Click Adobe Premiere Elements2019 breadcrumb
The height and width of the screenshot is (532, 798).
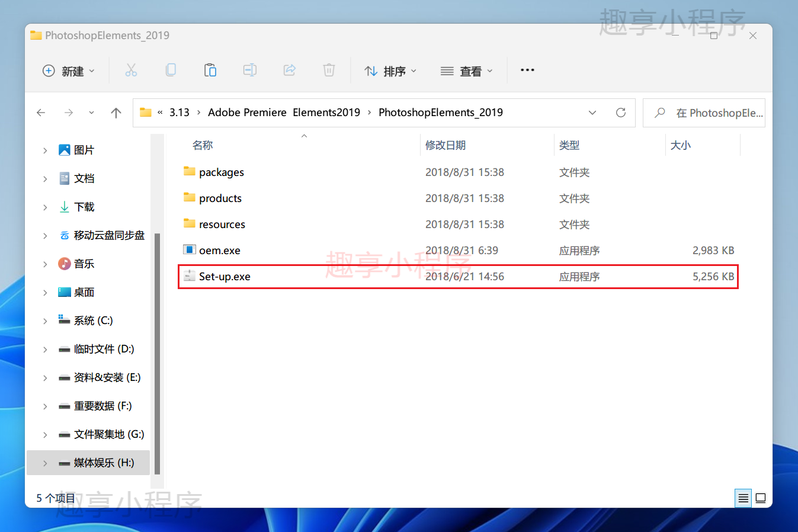point(284,113)
